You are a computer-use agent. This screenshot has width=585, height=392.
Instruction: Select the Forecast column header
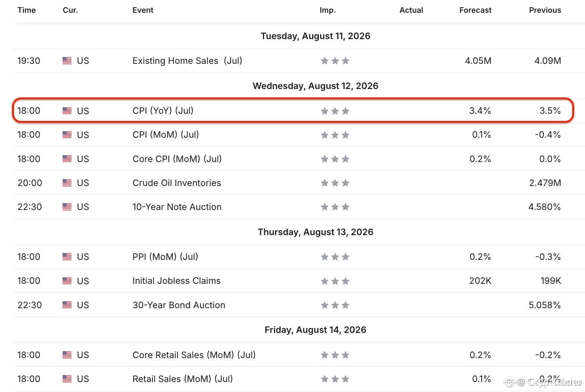(x=475, y=10)
